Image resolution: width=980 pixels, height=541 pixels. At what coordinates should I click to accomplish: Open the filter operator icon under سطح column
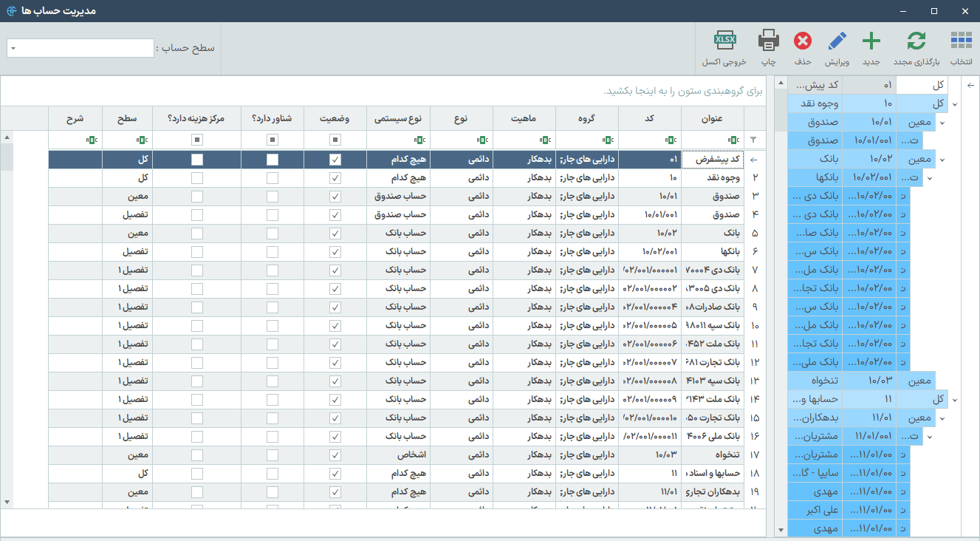coord(143,140)
